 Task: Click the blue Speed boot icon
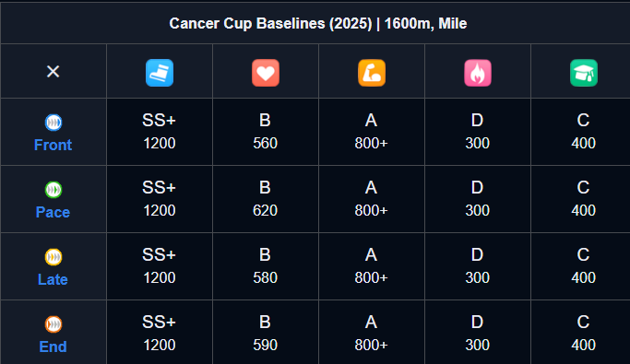pyautogui.click(x=160, y=73)
